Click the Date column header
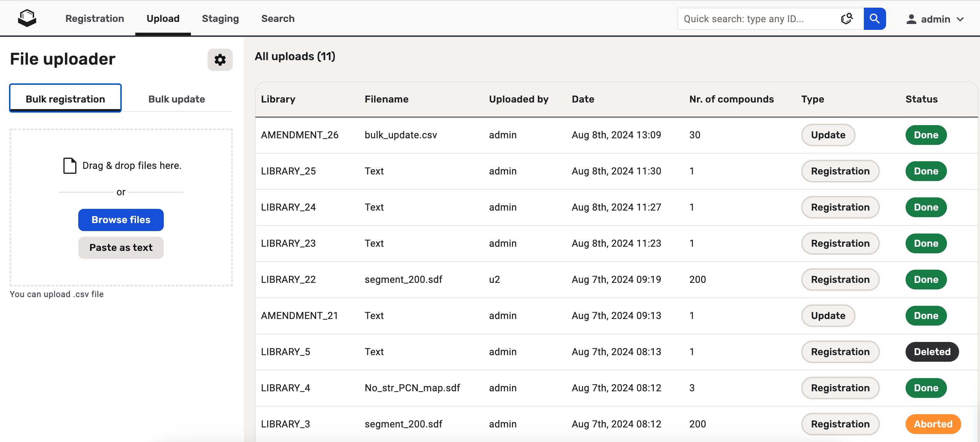Screen dimensions: 980x442 [x=583, y=99]
